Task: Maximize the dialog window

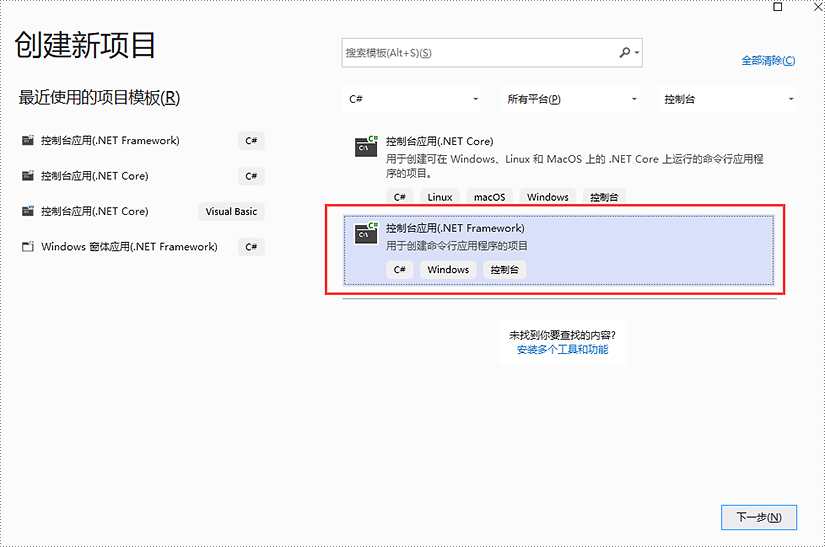Action: click(778, 6)
